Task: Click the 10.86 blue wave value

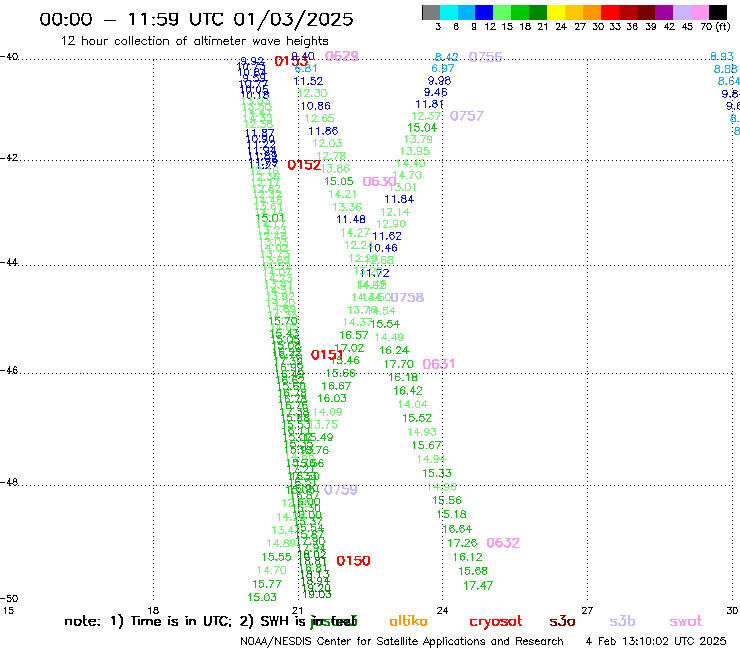Action: [x=315, y=106]
